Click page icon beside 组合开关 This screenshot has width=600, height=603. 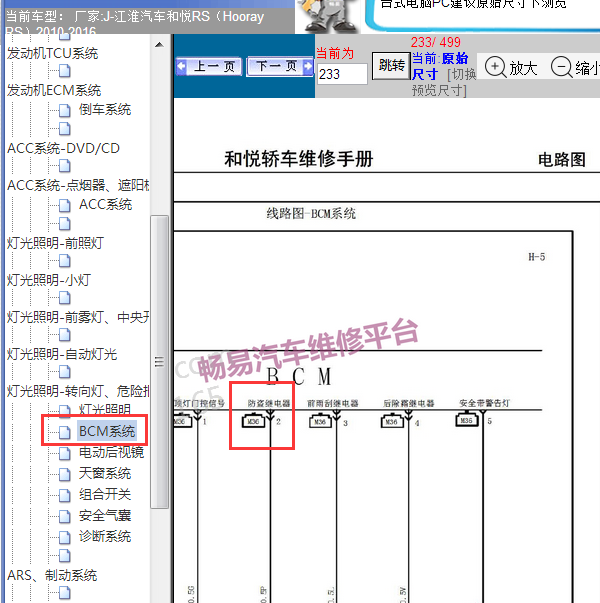click(65, 495)
